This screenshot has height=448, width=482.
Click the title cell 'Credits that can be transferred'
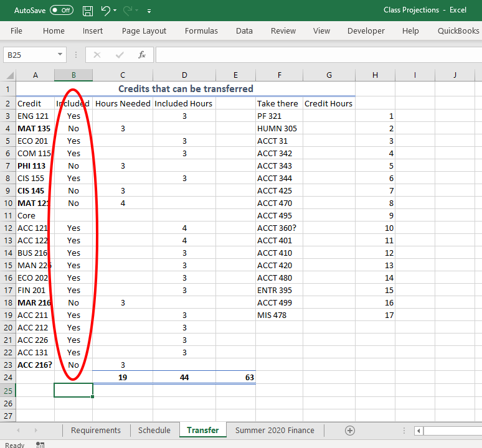186,89
